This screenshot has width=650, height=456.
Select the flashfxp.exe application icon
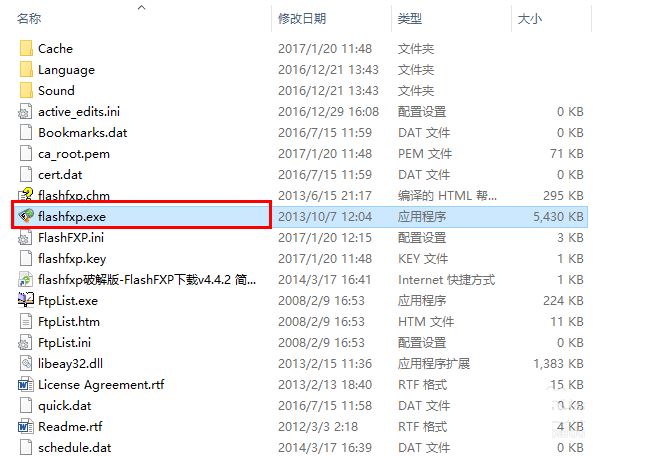click(26, 216)
